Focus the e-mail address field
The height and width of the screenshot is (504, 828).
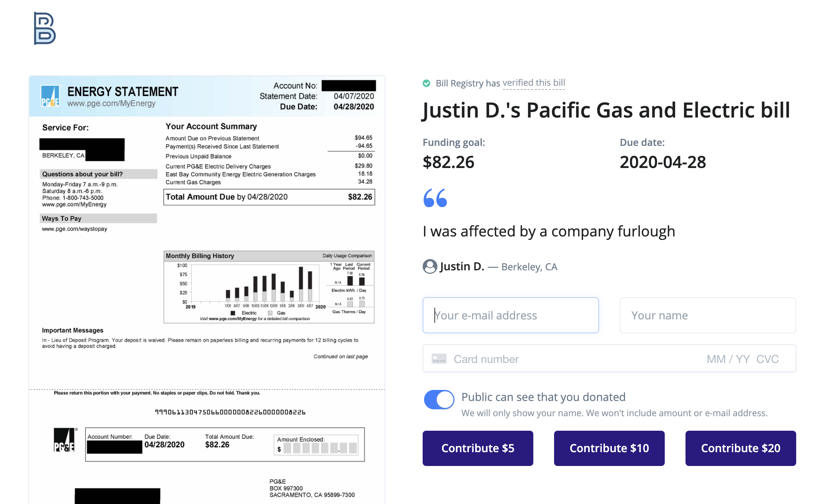[510, 315]
